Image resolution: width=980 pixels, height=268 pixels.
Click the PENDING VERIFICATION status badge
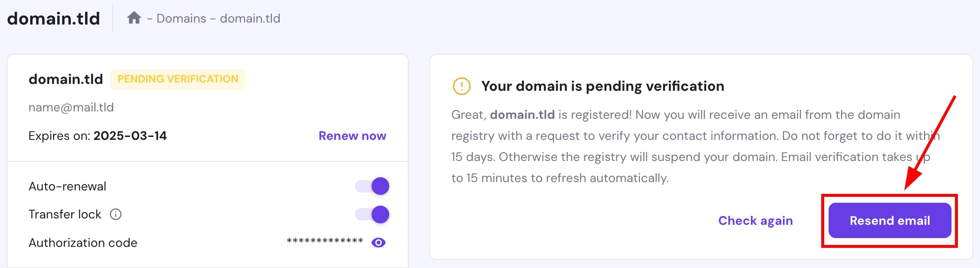(x=178, y=79)
